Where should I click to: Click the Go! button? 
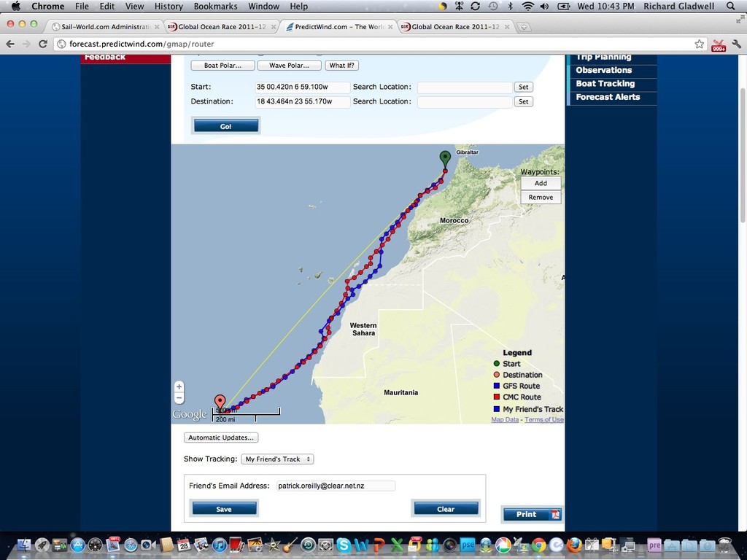click(x=226, y=126)
